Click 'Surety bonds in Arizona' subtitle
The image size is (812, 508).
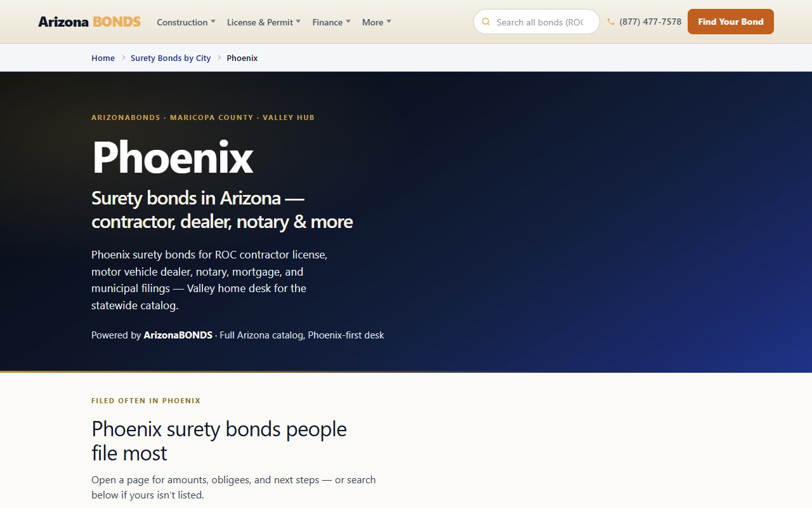pyautogui.click(x=222, y=210)
